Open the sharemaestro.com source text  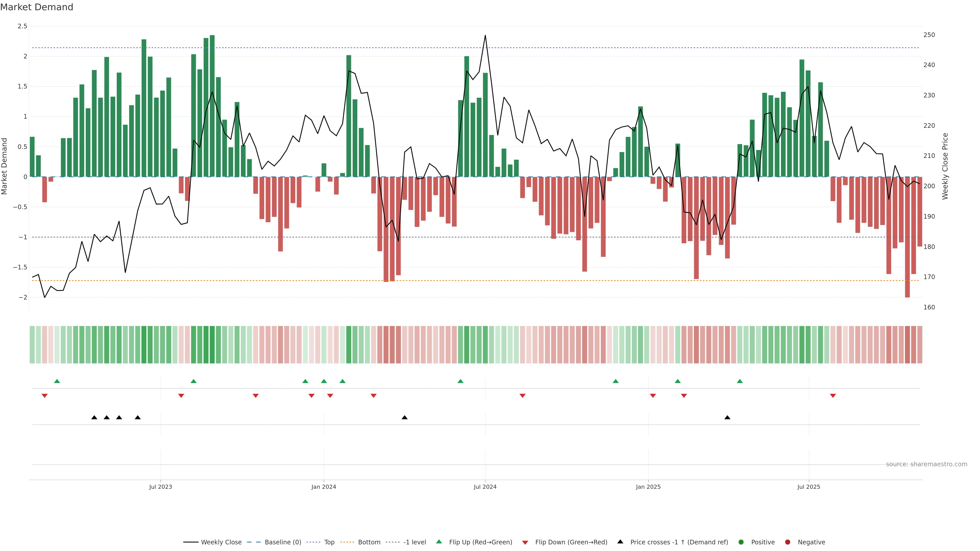926,464
